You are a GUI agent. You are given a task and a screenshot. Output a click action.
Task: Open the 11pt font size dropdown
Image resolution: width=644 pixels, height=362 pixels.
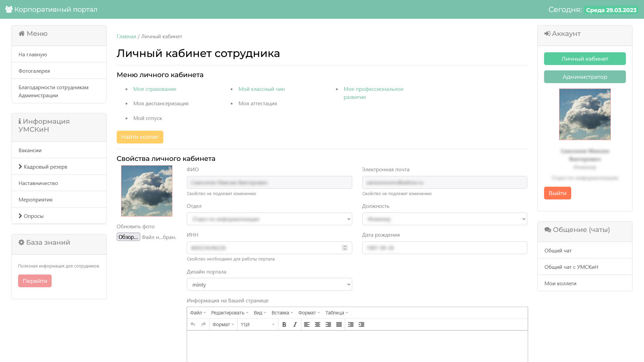click(257, 324)
